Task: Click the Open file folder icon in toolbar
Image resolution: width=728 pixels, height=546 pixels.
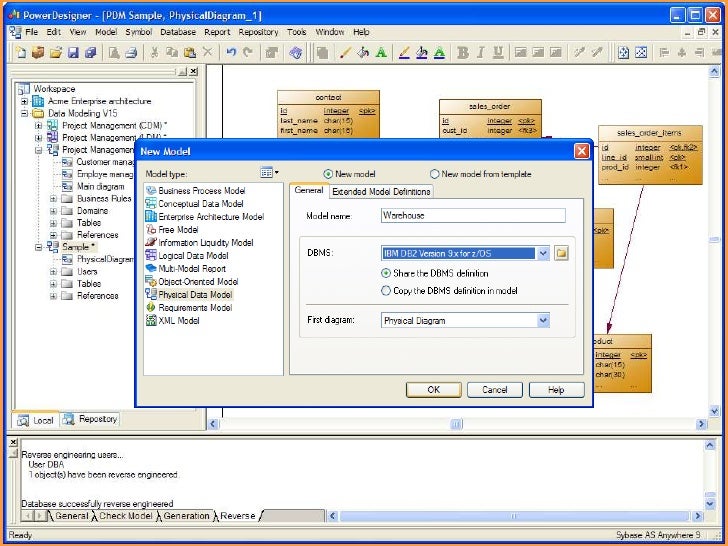Action: (x=56, y=52)
